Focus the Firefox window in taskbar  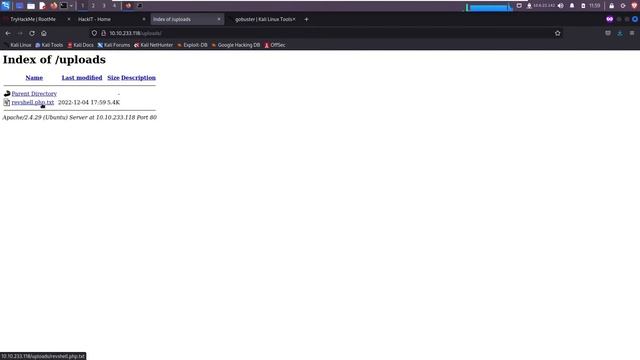(129, 6)
